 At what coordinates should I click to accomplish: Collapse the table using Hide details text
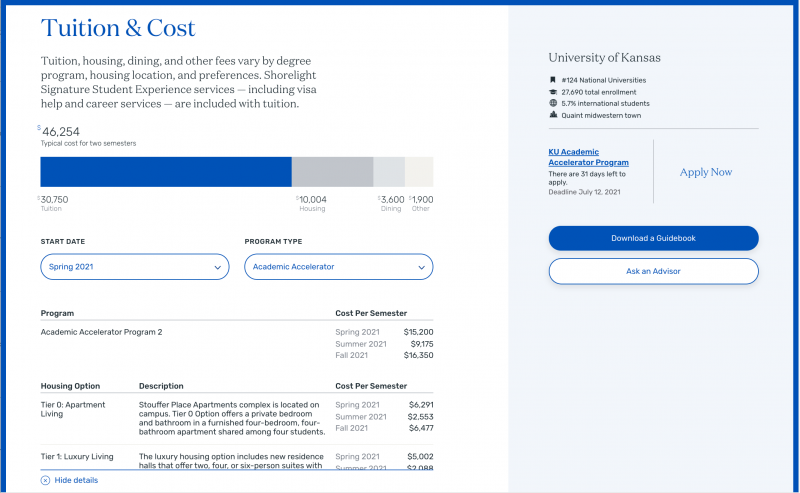(x=76, y=480)
